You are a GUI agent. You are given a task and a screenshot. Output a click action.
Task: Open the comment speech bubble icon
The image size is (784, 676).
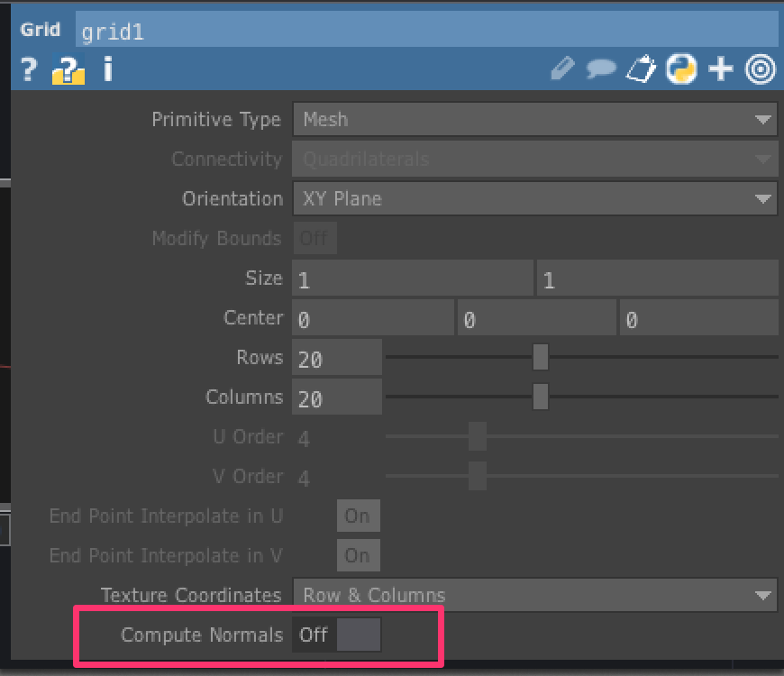click(600, 69)
